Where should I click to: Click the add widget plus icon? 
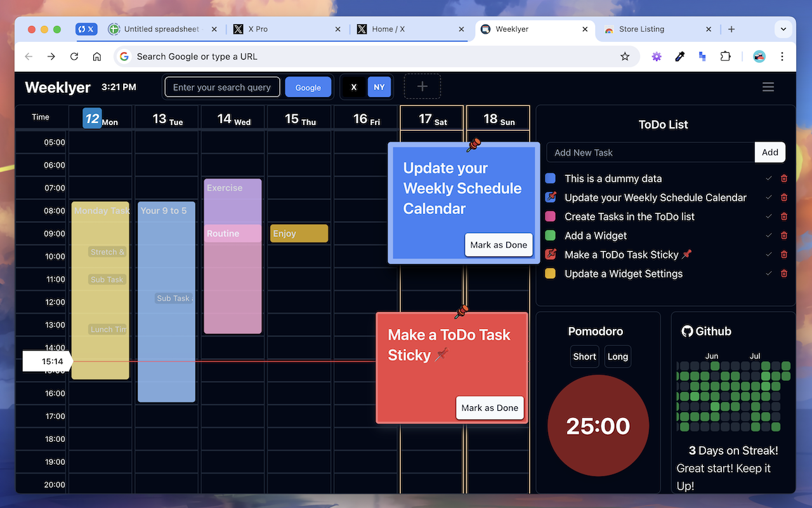coord(422,86)
